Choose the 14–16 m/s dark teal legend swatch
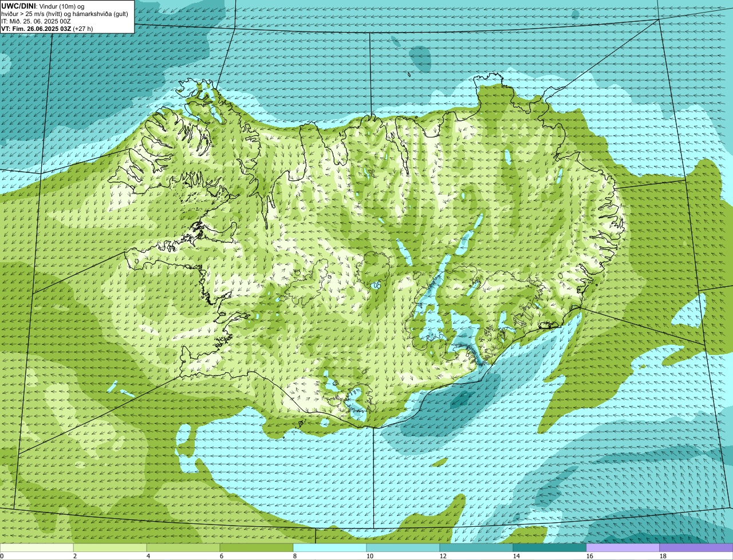 tap(550, 548)
